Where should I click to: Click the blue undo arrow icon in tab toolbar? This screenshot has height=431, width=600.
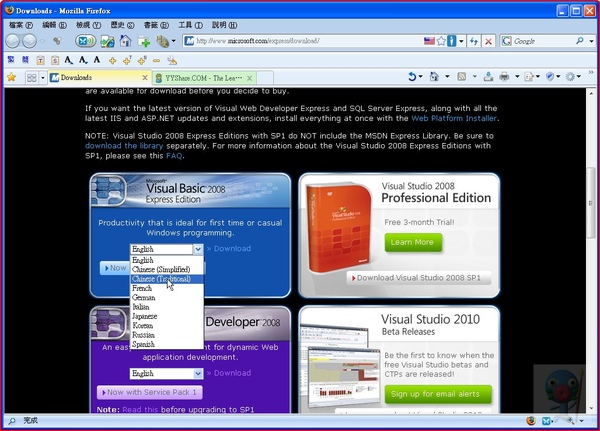click(x=412, y=77)
